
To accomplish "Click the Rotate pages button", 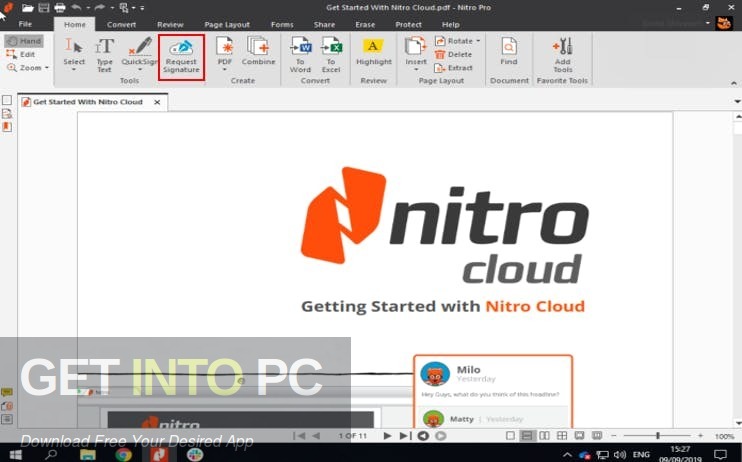I will point(457,41).
